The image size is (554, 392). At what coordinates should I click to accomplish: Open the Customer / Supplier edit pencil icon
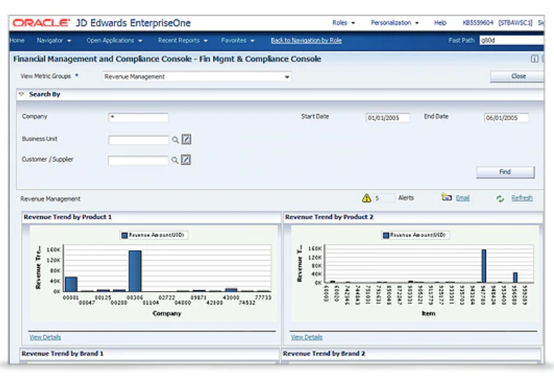[186, 160]
